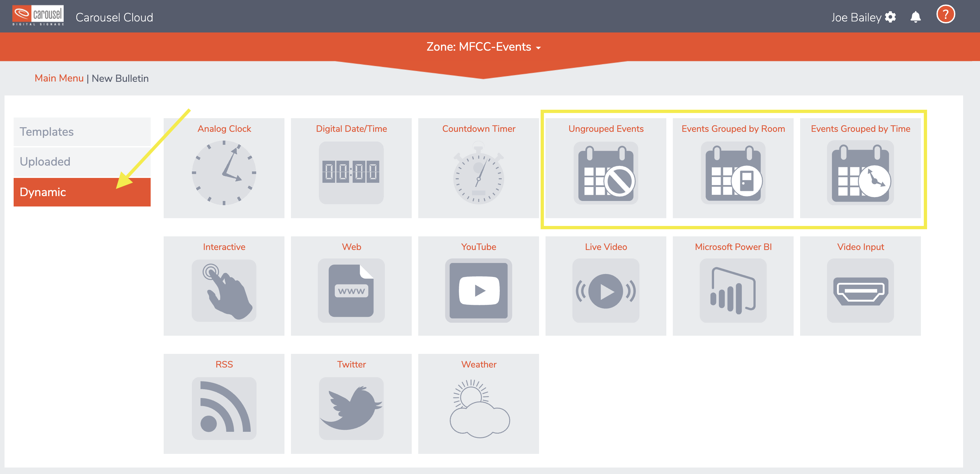Switch to the Templates tab

click(82, 131)
